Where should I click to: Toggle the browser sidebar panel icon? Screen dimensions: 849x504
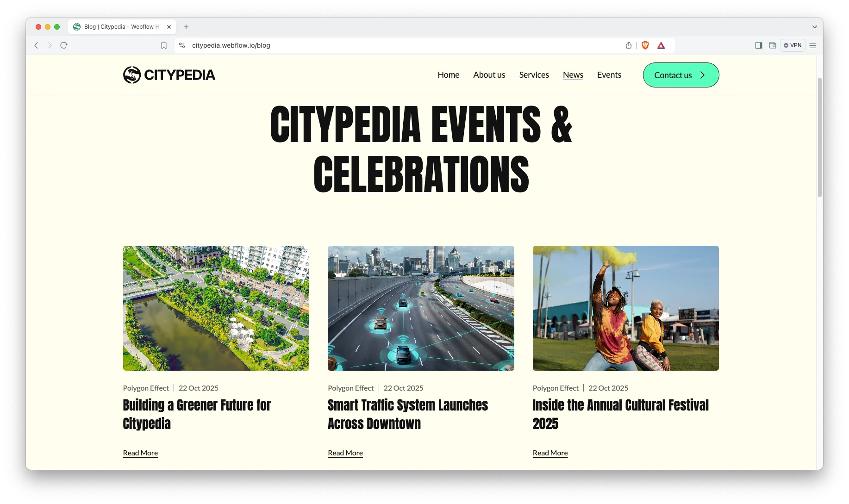758,45
